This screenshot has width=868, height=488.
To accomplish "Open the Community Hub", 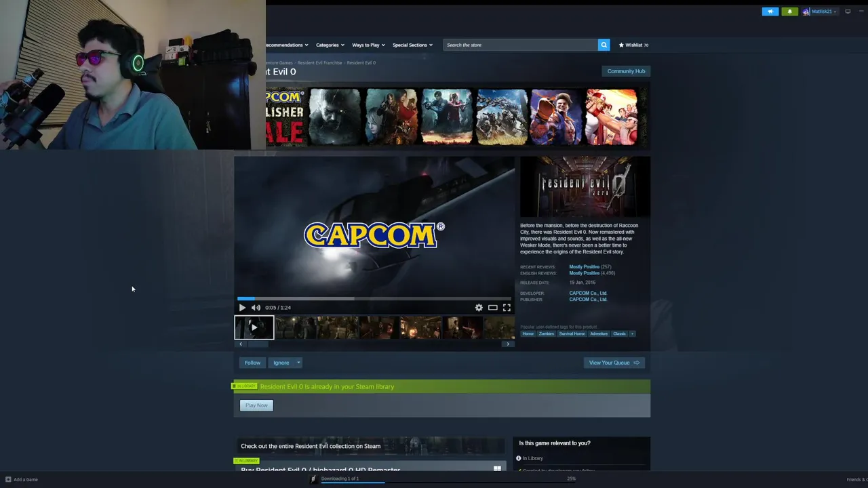I will (626, 71).
